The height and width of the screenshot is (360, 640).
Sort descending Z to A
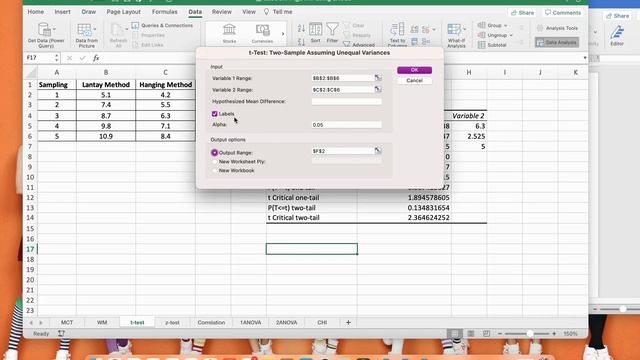[x=301, y=42]
